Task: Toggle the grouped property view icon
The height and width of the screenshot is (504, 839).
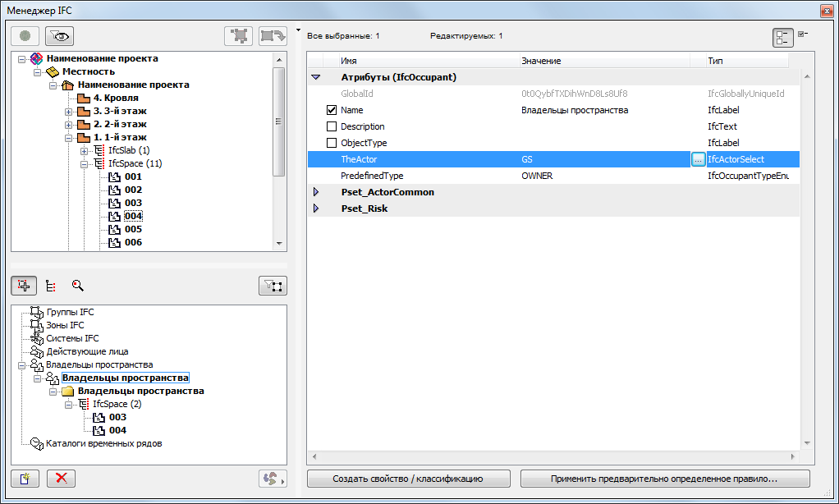Action: point(783,38)
